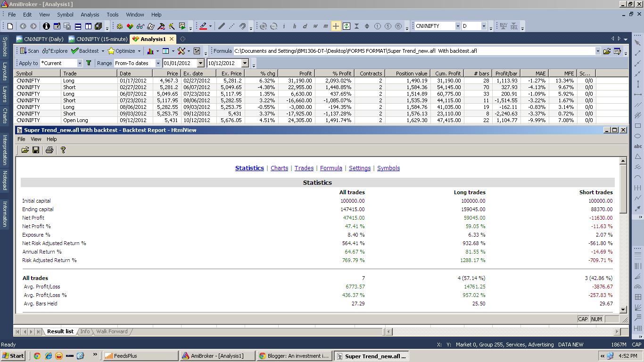Expand the Backtest dropdown arrow
The height and width of the screenshot is (362, 644).
(x=103, y=51)
